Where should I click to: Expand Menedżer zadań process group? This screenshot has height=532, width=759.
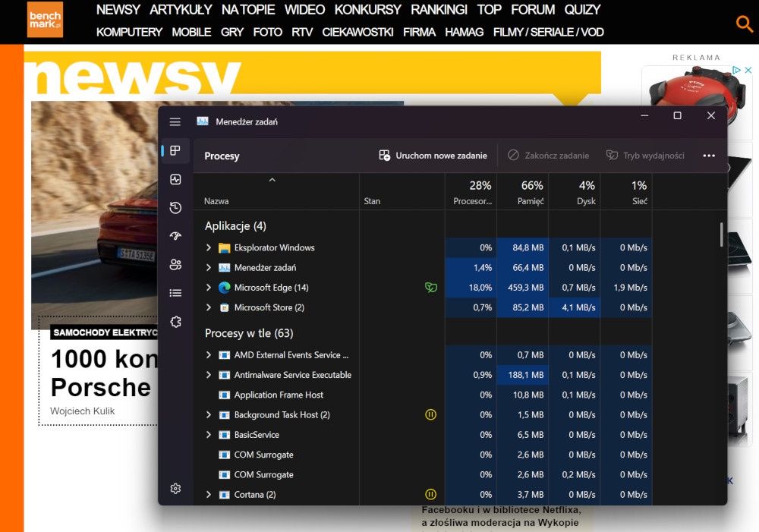point(209,267)
